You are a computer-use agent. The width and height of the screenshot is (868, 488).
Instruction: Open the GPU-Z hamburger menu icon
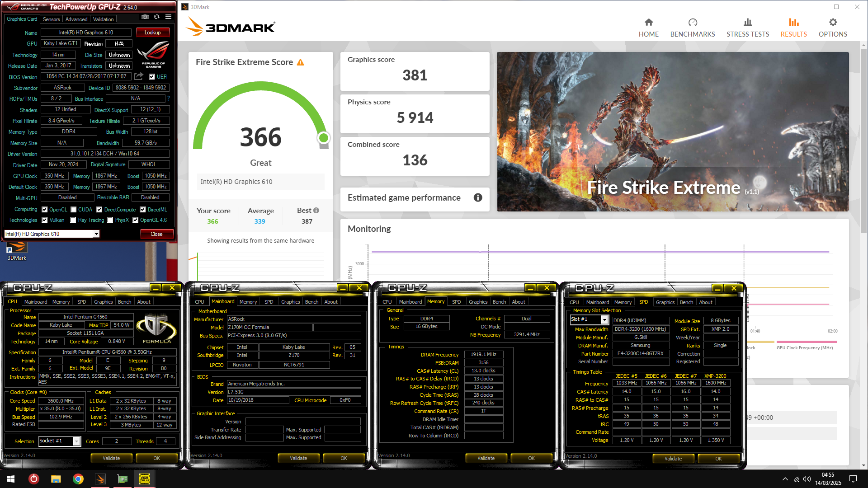click(x=168, y=17)
